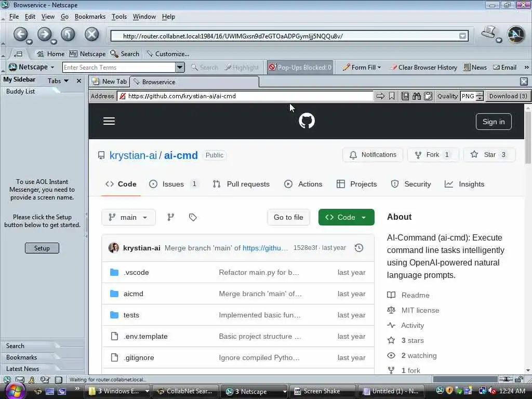This screenshot has height=399, width=532.
Task: Open the Help menu
Action: 168,17
